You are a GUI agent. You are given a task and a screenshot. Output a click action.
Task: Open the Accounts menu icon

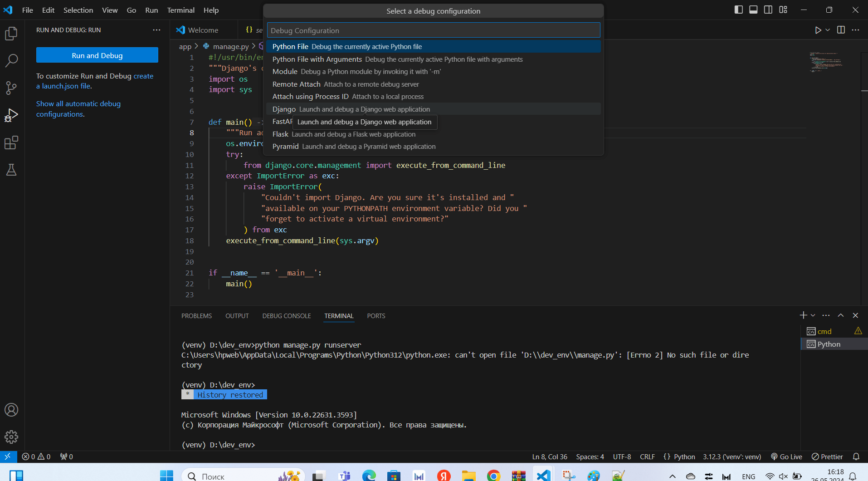point(11,410)
